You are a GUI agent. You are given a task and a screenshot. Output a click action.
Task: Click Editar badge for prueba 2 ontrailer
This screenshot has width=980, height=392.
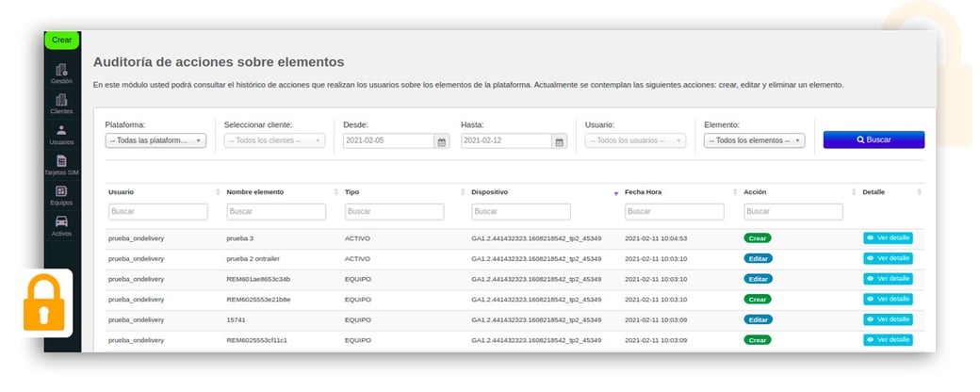point(759,258)
